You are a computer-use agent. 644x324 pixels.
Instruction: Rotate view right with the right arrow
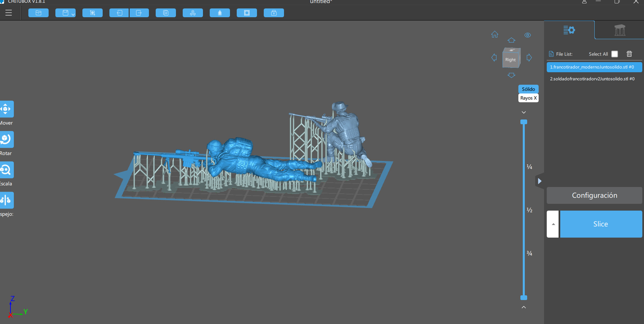529,57
